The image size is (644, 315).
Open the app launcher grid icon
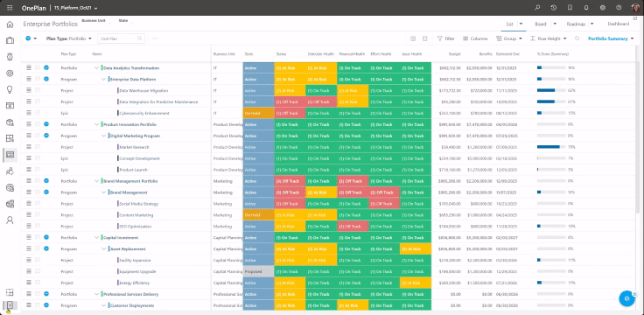(10, 8)
